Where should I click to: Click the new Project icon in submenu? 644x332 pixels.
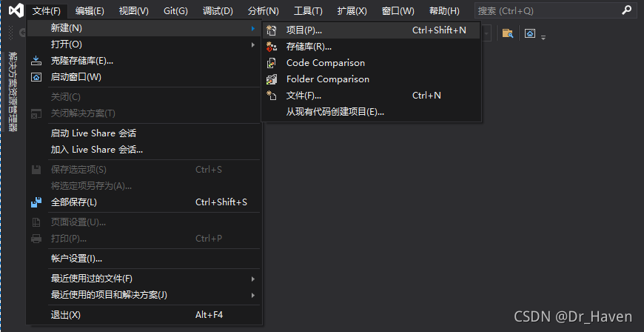click(271, 30)
